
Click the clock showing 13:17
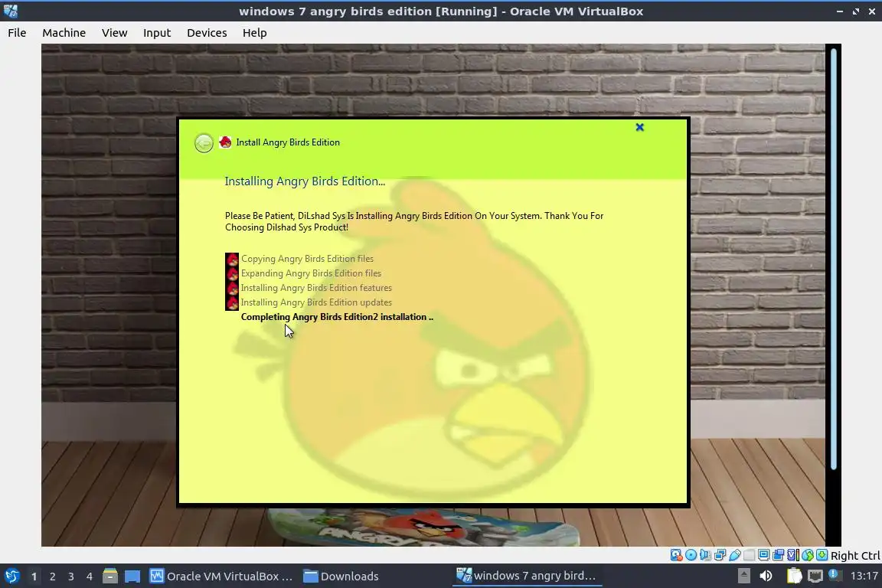(x=864, y=576)
